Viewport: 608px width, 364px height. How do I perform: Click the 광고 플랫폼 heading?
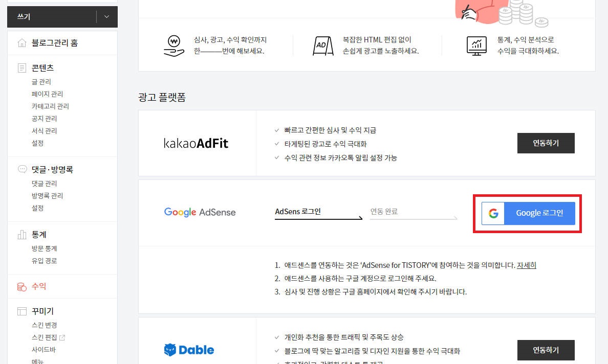pos(162,97)
